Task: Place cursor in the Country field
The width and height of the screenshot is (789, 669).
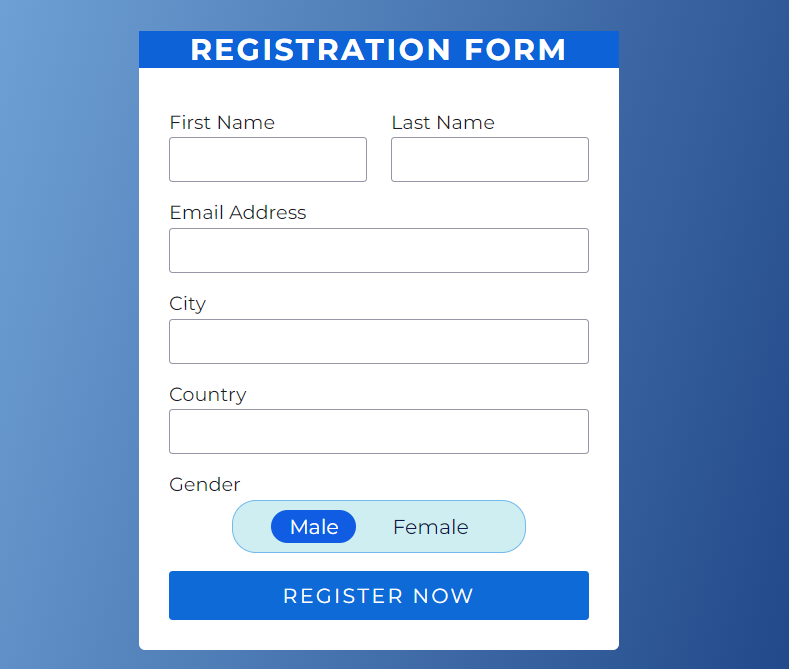Action: [379, 432]
